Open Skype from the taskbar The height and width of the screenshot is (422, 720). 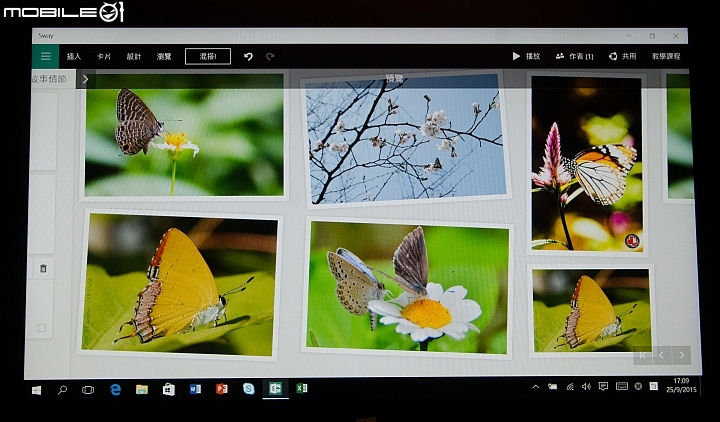click(x=248, y=389)
